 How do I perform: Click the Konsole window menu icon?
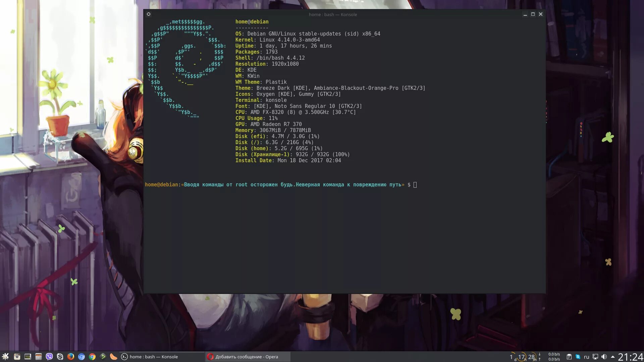tap(149, 14)
